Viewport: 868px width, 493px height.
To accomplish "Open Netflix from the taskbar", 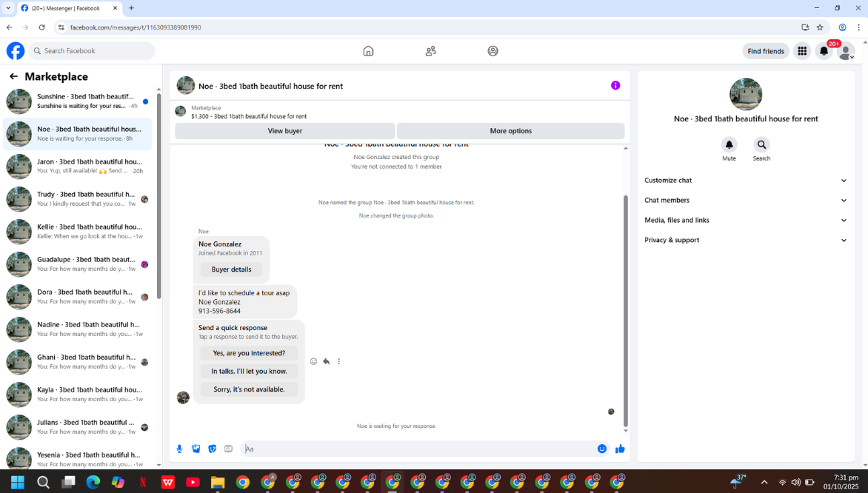I will [143, 482].
